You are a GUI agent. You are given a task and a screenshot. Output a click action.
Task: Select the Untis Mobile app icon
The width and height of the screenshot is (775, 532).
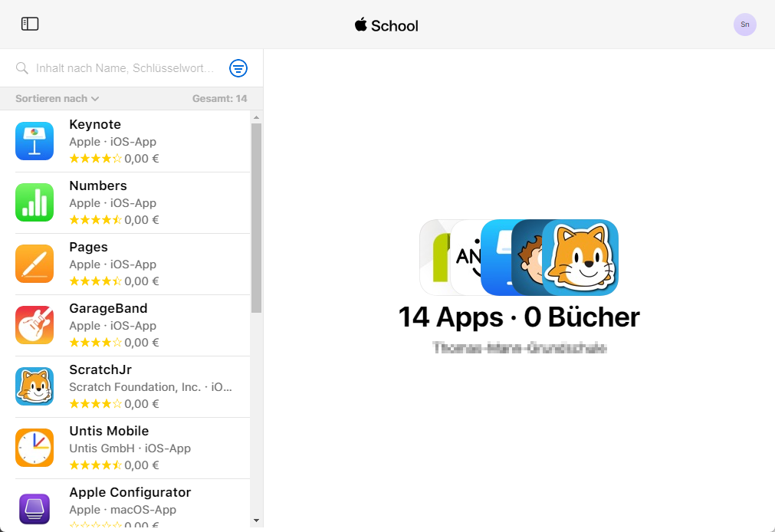(x=34, y=448)
